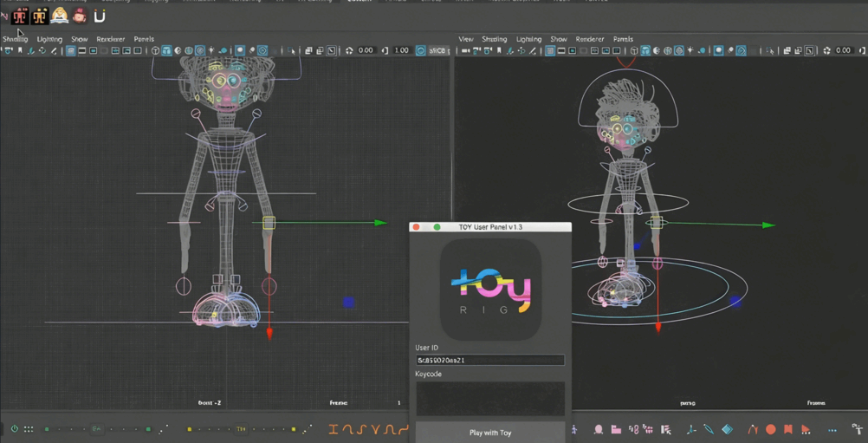Toggle textured display in front view toolbar
The image size is (868, 443).
pyautogui.click(x=199, y=50)
